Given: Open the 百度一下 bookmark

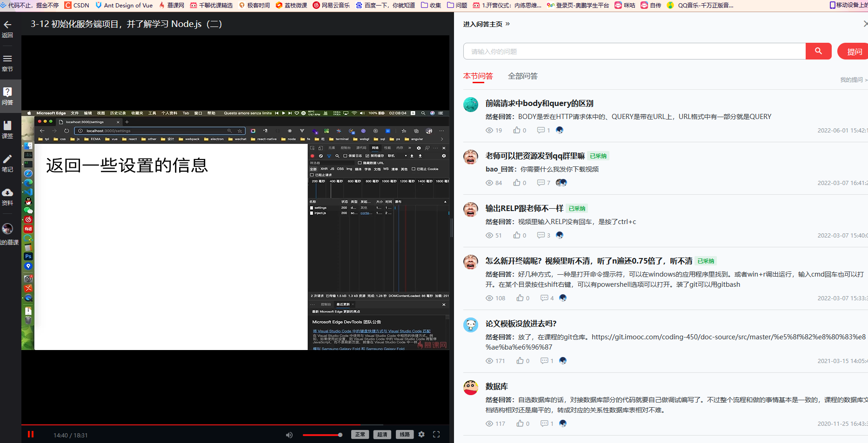Looking at the screenshot, I should coord(385,5).
